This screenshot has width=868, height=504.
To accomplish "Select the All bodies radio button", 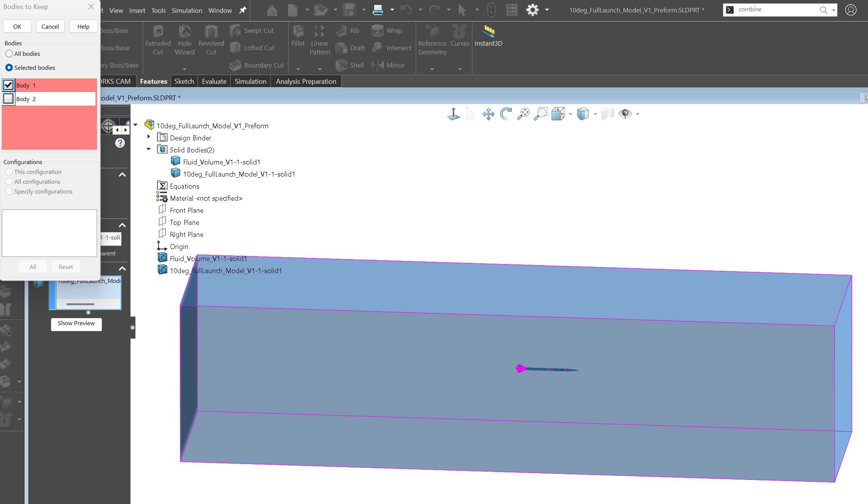I will tap(9, 54).
